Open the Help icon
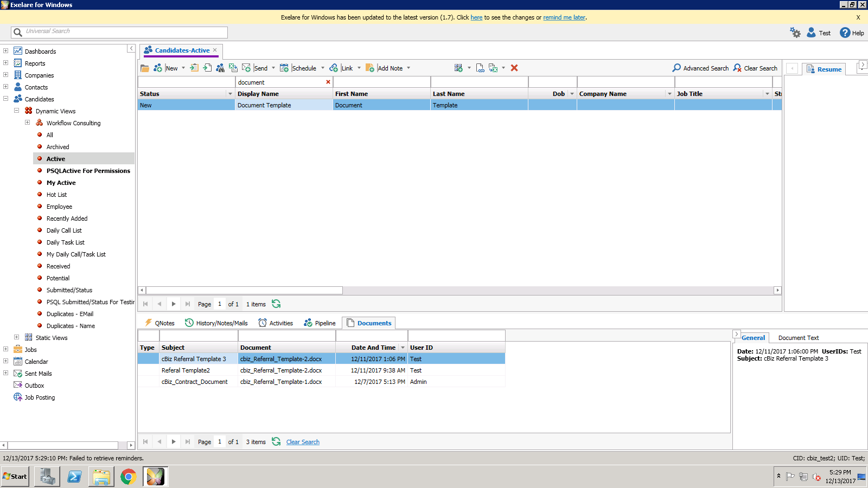This screenshot has height=488, width=868. 845,33
